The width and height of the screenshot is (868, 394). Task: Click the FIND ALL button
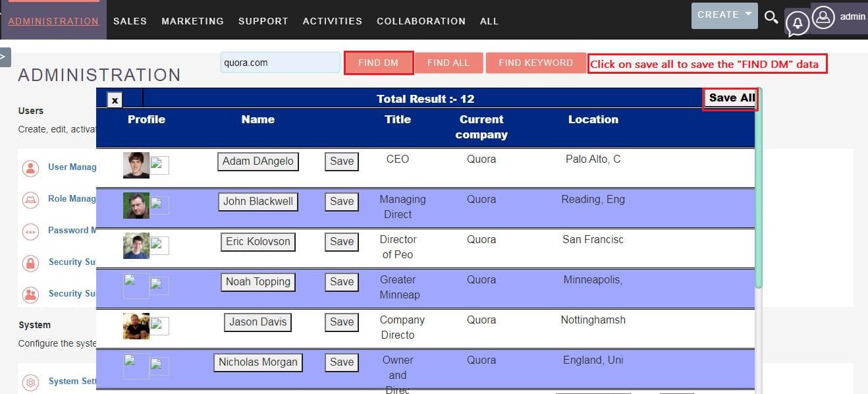click(x=448, y=63)
